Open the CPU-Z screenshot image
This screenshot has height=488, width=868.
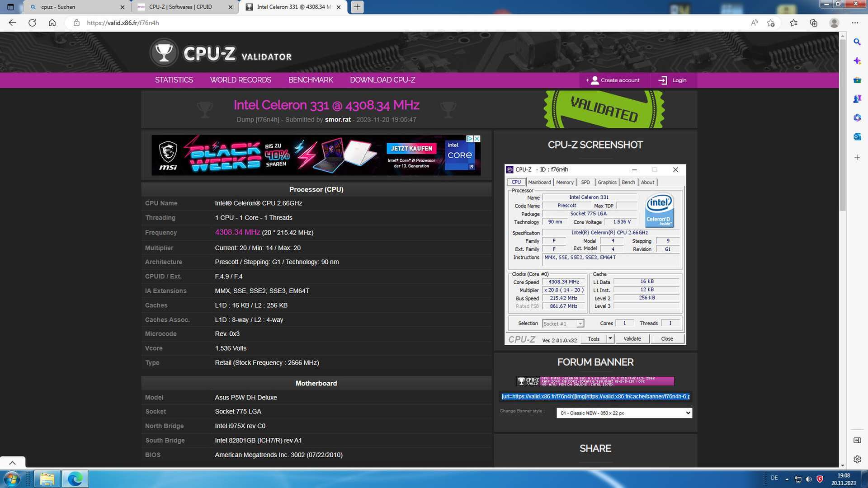pos(595,254)
